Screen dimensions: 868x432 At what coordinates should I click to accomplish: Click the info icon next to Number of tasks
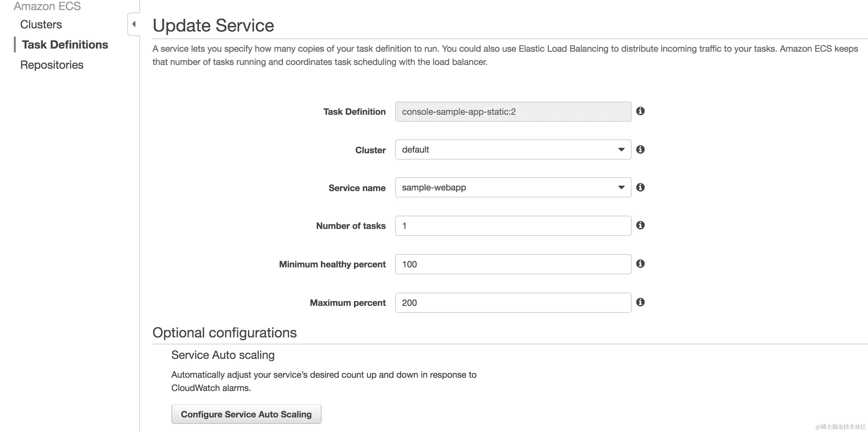[x=640, y=225]
